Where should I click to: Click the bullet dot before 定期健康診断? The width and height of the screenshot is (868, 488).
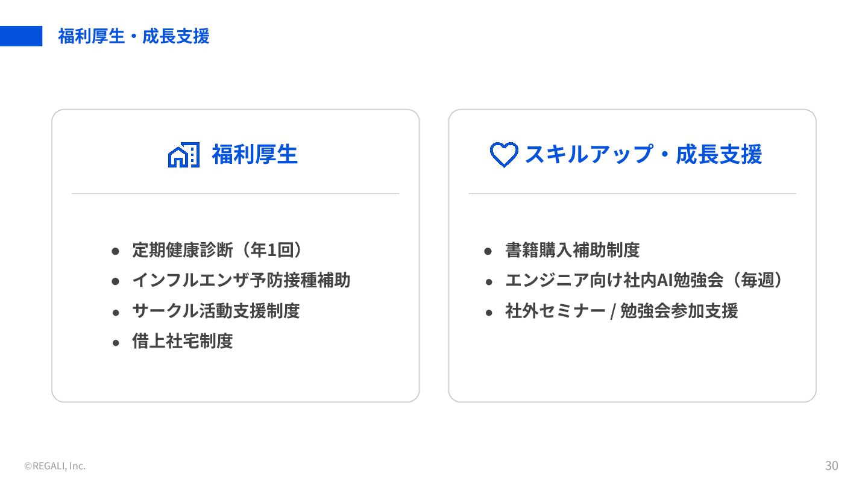click(x=116, y=251)
